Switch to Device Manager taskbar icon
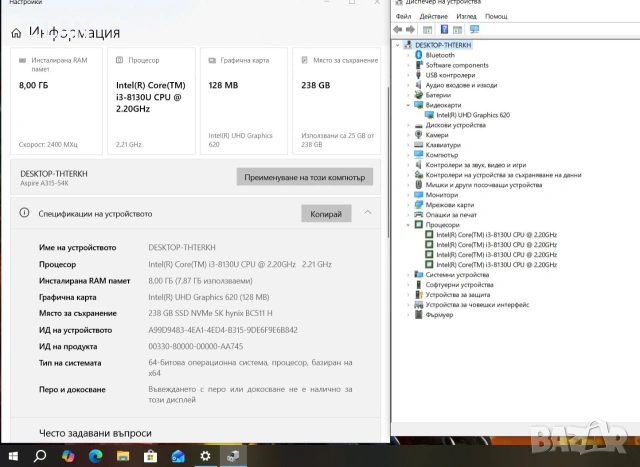The height and width of the screenshot is (467, 640). pos(233,456)
